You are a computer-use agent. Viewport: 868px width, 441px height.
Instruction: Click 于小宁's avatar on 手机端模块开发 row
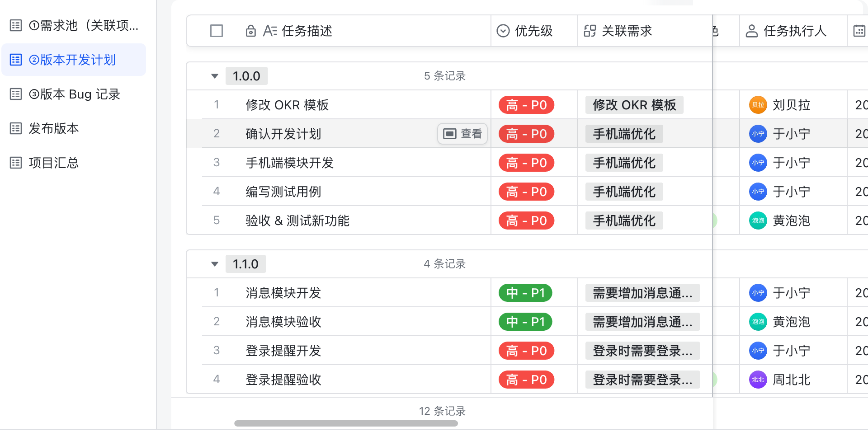[758, 163]
